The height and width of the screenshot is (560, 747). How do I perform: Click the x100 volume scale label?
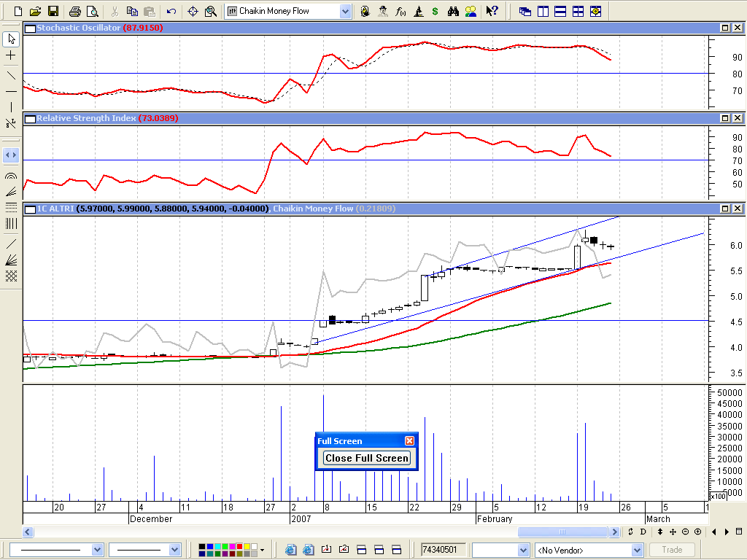click(719, 496)
